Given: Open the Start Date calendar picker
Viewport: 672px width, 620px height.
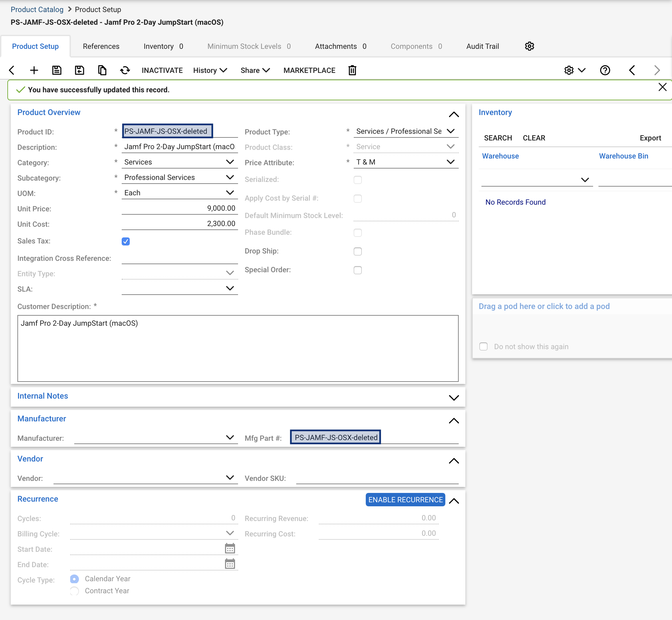Looking at the screenshot, I should 230,548.
